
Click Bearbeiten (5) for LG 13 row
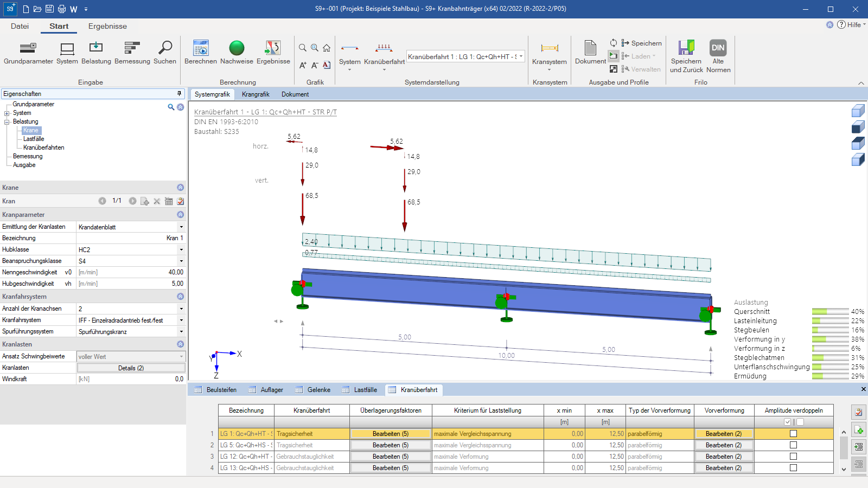click(x=391, y=468)
